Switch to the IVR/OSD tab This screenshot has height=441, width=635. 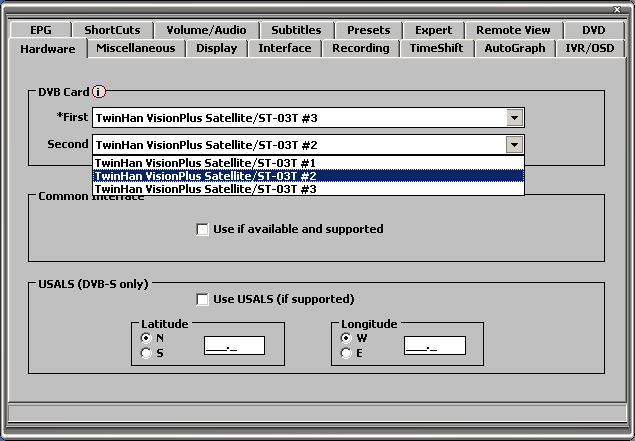[590, 48]
